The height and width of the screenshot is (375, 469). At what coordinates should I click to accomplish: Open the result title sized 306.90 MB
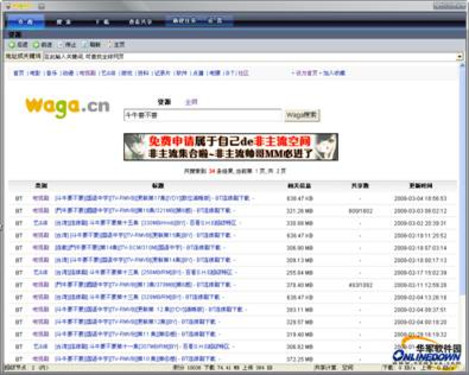[x=137, y=248]
